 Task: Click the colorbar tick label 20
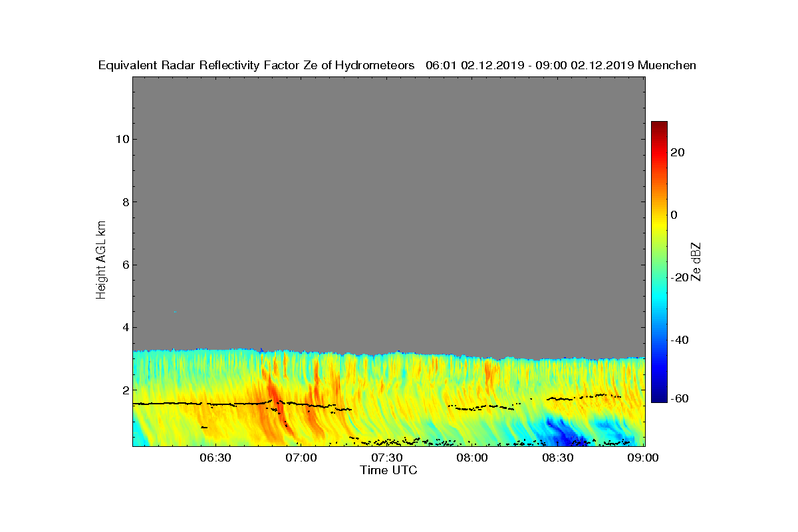pos(678,152)
